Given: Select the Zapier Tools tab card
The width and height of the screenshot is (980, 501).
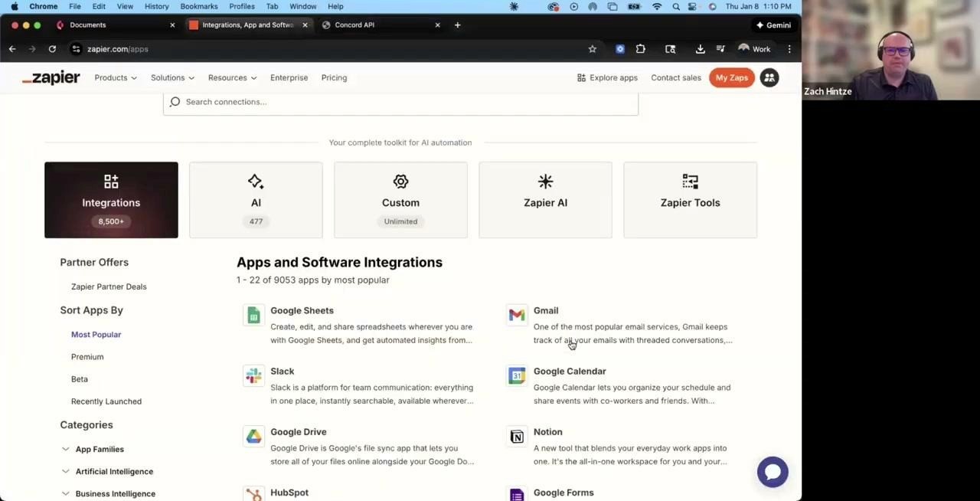Looking at the screenshot, I should (x=690, y=200).
